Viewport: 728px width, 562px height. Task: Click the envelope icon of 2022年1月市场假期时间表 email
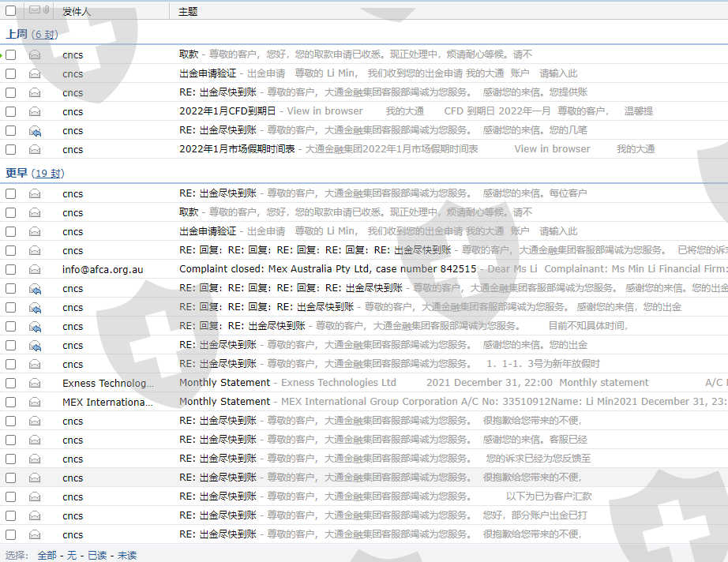(x=35, y=150)
